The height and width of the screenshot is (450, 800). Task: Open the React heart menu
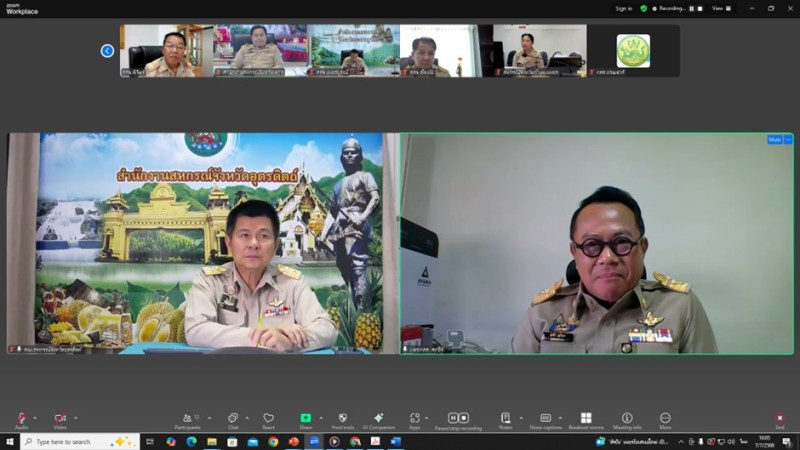click(x=268, y=420)
